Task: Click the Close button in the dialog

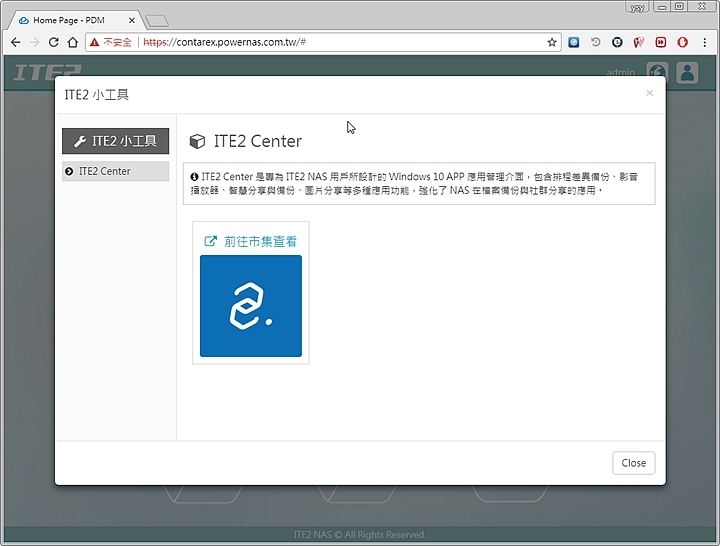Action: tap(634, 463)
